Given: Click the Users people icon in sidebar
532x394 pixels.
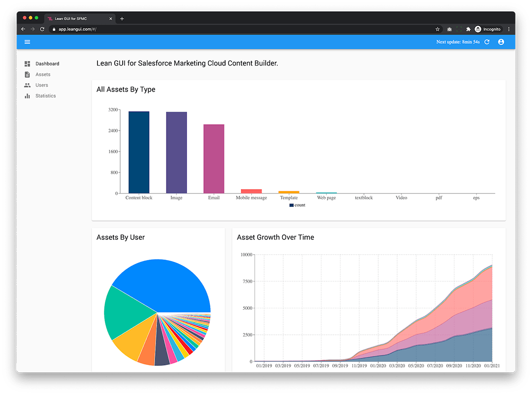Looking at the screenshot, I should 27,85.
